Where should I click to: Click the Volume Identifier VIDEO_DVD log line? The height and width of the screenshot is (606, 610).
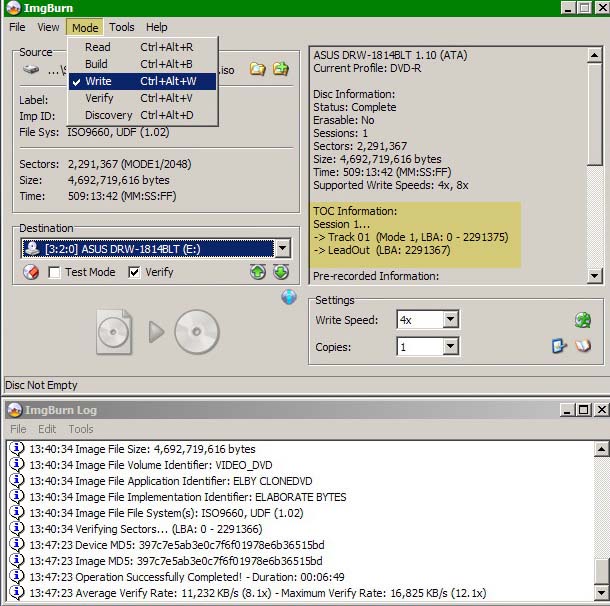(151, 465)
